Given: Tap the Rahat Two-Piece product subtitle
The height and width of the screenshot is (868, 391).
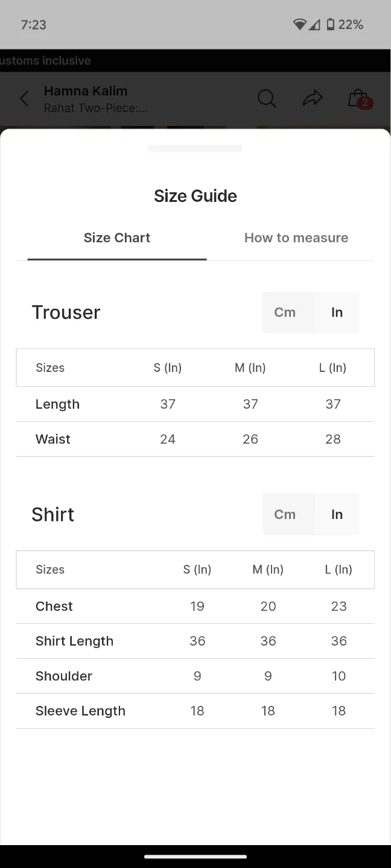Looking at the screenshot, I should [96, 108].
